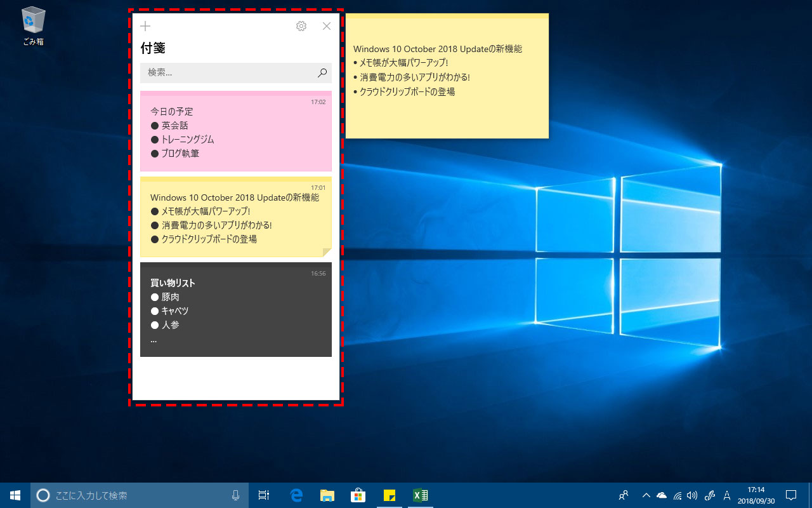This screenshot has height=508, width=812.
Task: Open the Windows Start menu
Action: (15, 495)
